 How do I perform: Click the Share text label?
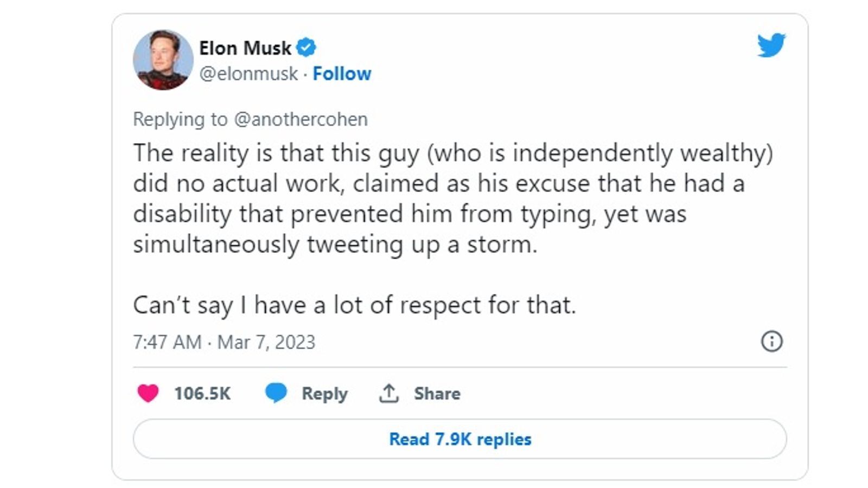[437, 393]
